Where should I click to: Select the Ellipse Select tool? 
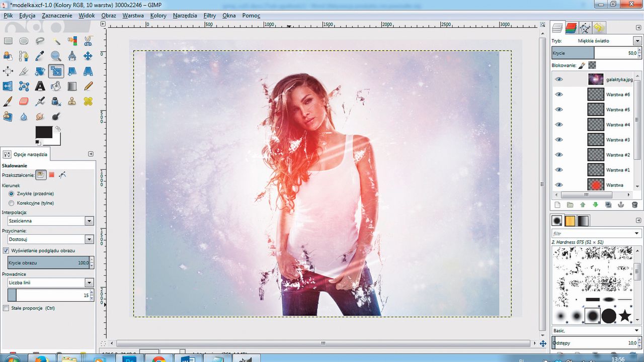(x=24, y=41)
